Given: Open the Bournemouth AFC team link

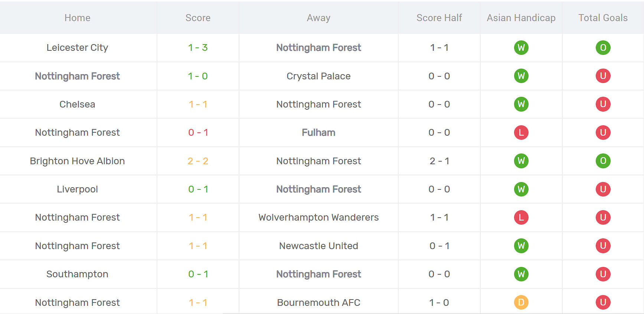Looking at the screenshot, I should point(318,303).
